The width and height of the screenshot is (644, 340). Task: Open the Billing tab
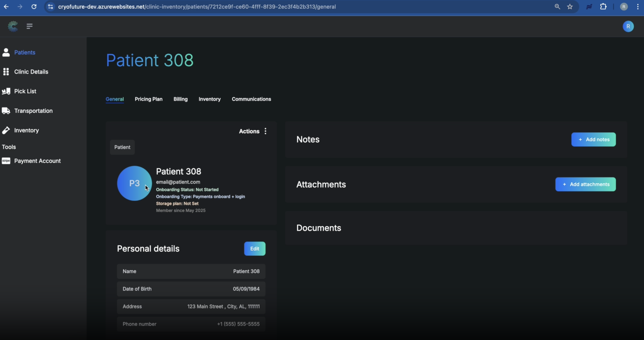(x=180, y=99)
